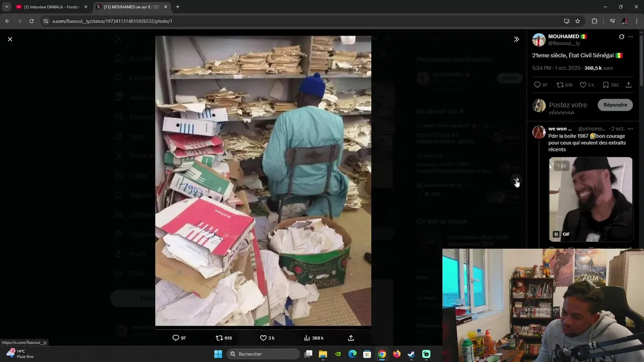
Task: Like the post using heart below photo
Action: click(x=263, y=338)
